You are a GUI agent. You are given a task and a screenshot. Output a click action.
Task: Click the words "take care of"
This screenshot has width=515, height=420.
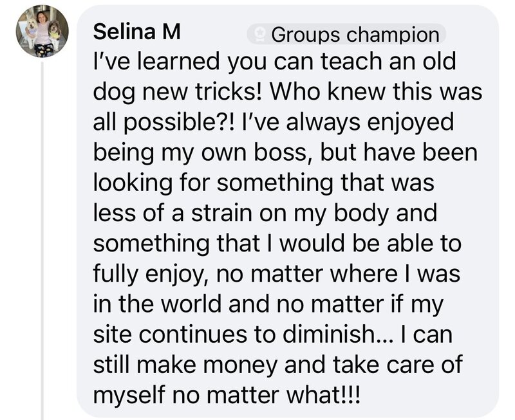coord(398,365)
